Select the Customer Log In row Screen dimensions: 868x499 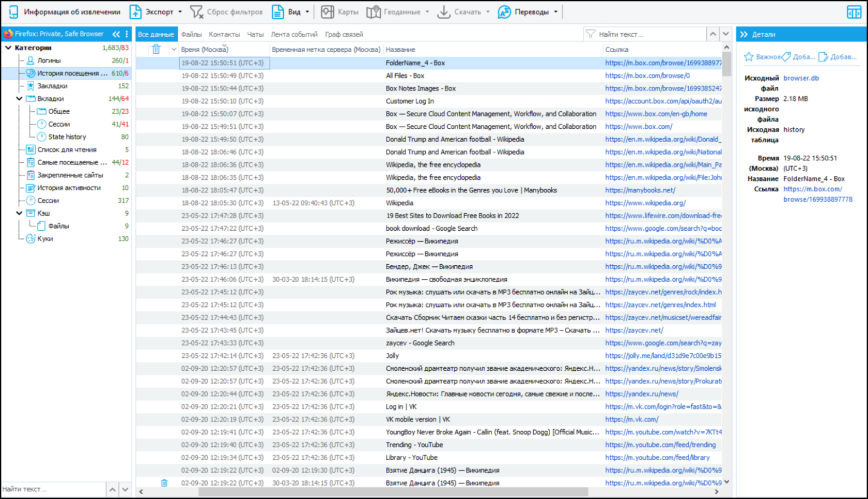[x=429, y=101]
